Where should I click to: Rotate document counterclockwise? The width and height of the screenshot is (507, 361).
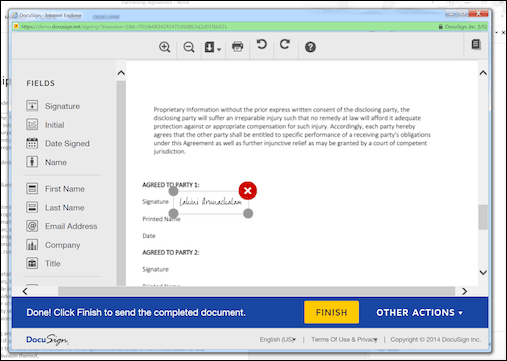click(x=262, y=44)
